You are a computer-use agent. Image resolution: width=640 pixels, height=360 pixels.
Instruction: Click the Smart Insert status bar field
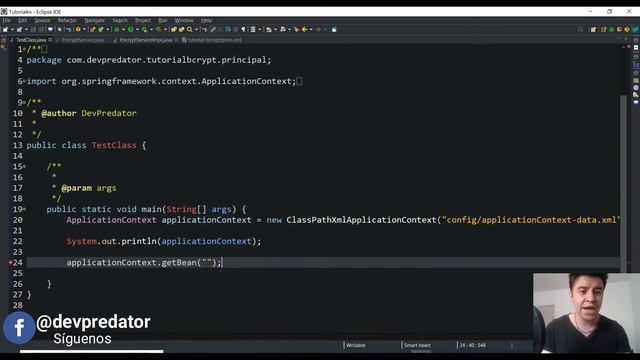pos(417,345)
